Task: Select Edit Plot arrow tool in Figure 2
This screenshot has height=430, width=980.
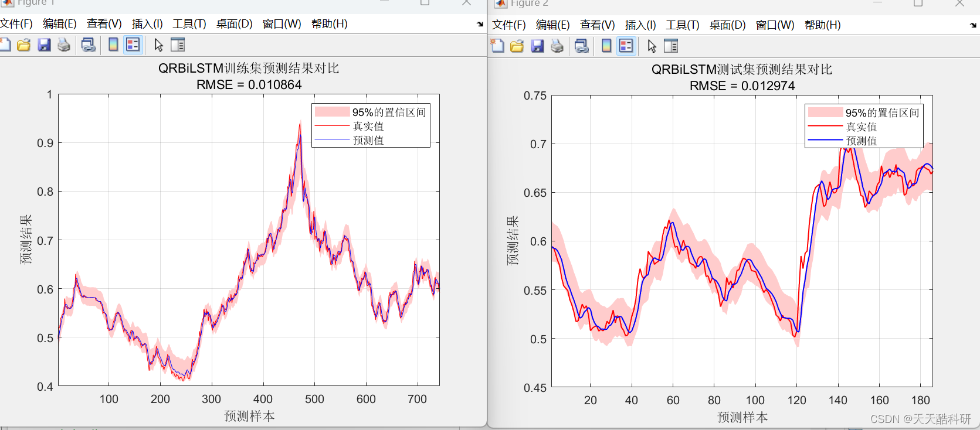Action: coord(652,46)
